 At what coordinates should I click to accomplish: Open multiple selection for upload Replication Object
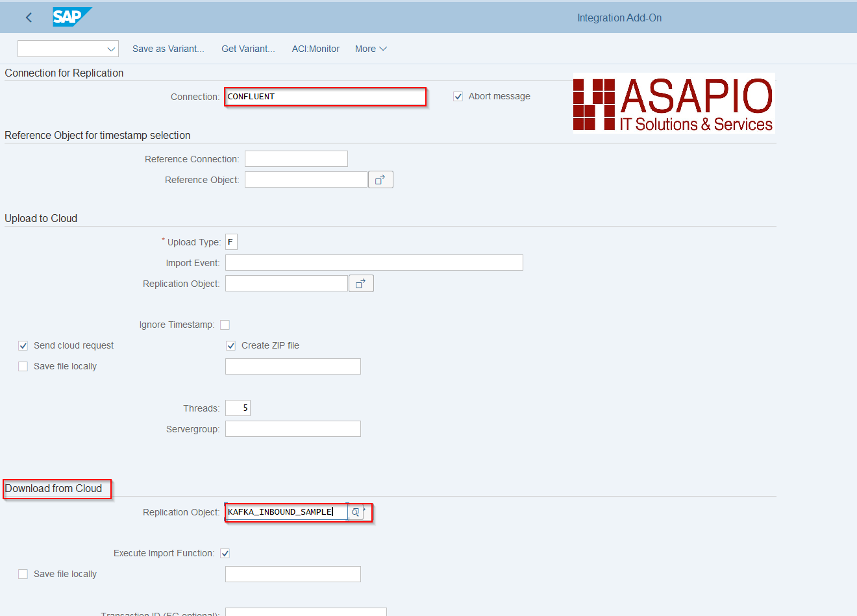tap(361, 284)
